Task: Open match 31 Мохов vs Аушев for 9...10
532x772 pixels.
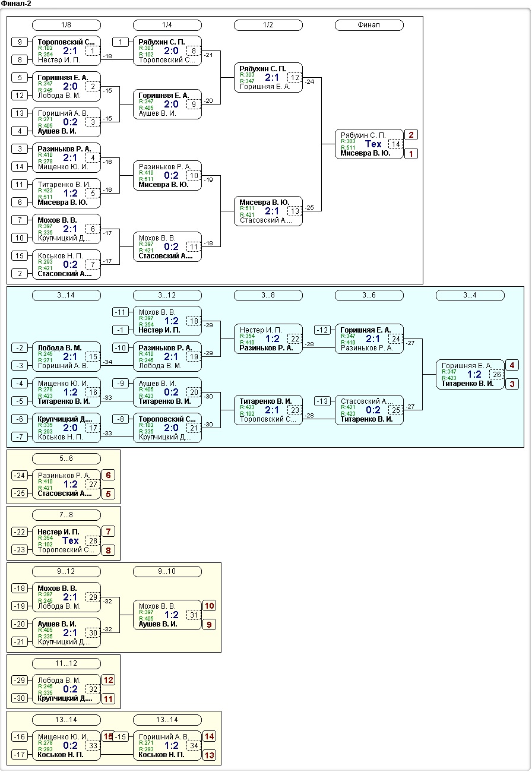Action: [x=167, y=615]
